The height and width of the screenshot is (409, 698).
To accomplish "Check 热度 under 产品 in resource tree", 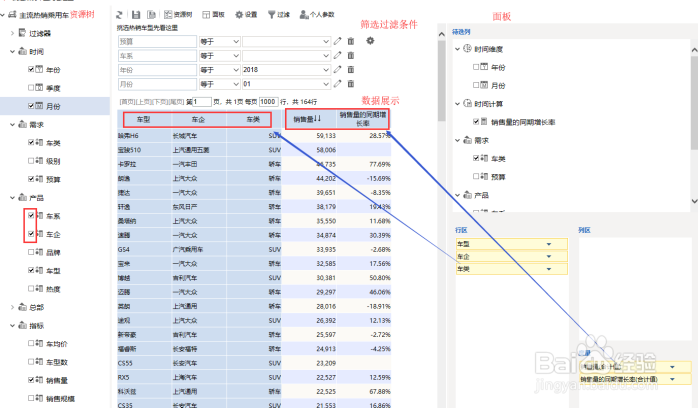I will pos(31,288).
